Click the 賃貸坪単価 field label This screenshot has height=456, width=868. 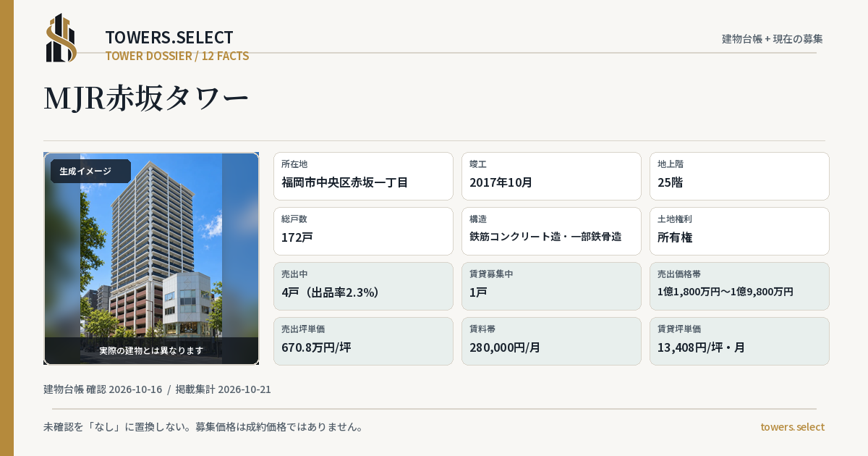click(679, 329)
